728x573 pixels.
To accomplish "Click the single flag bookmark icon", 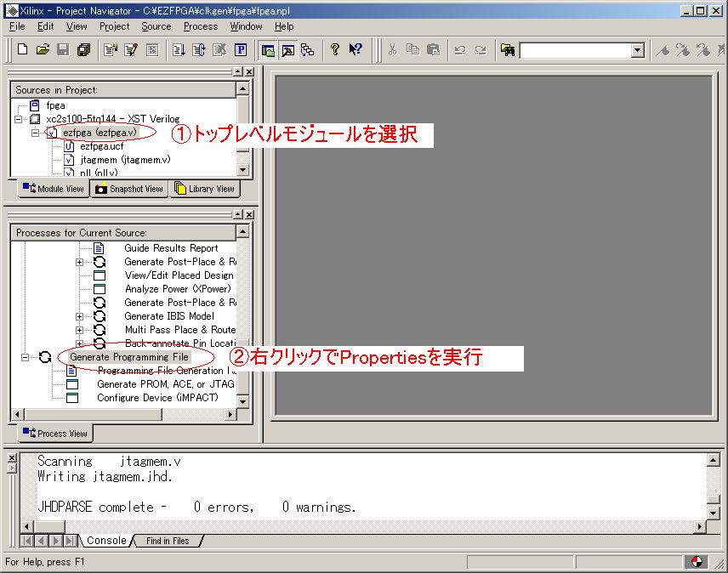I will [663, 49].
